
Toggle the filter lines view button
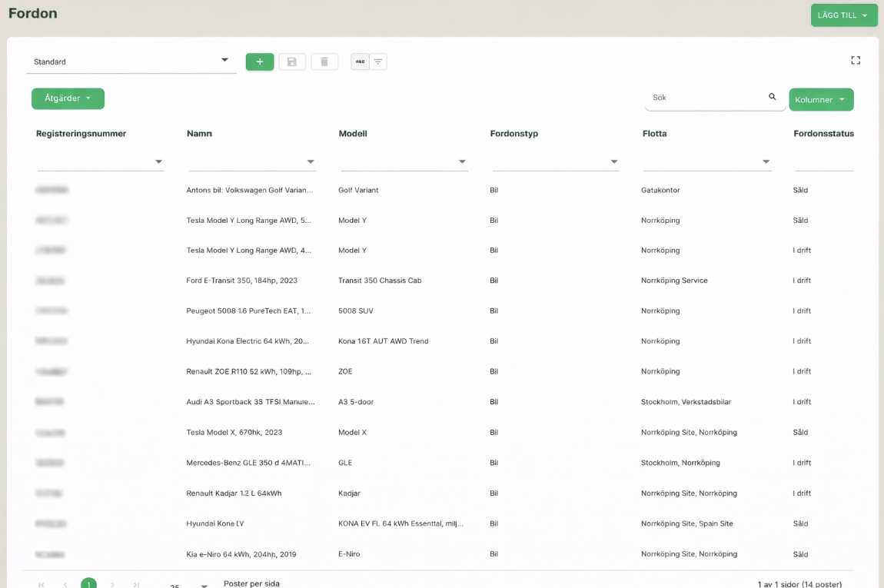click(x=377, y=62)
